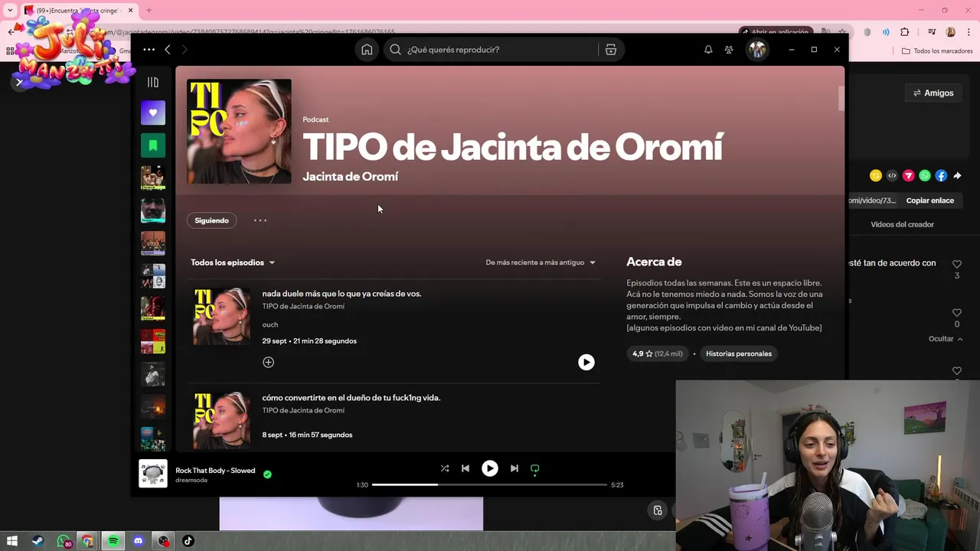Image resolution: width=980 pixels, height=551 pixels.
Task: Select the TikTok browser tab
Action: tap(80, 11)
